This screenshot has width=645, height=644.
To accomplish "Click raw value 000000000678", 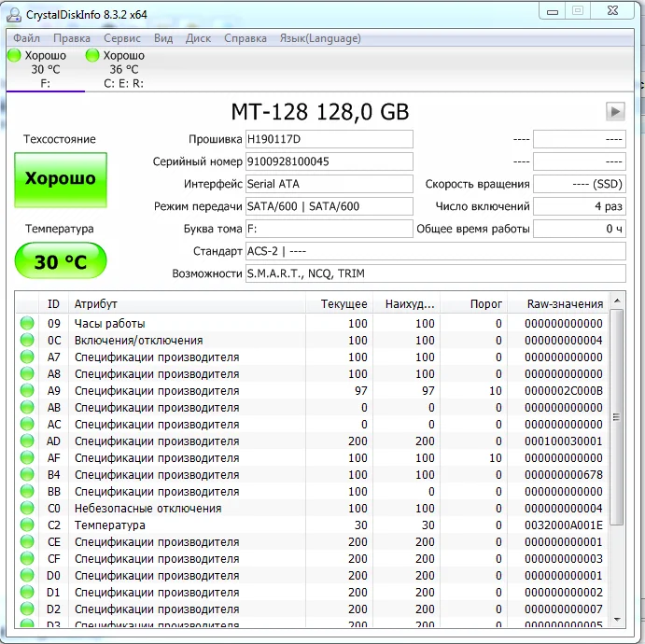I will pos(564,474).
